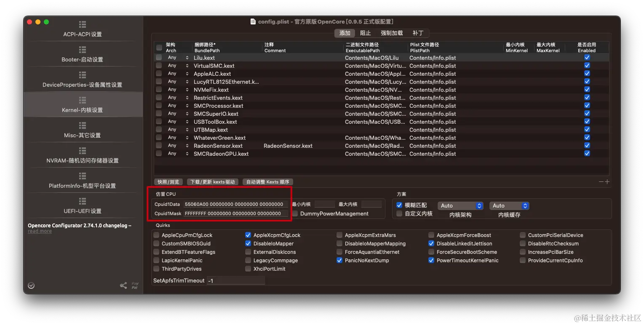
Task: Open the PlatformInfo section icon
Action: tap(83, 176)
